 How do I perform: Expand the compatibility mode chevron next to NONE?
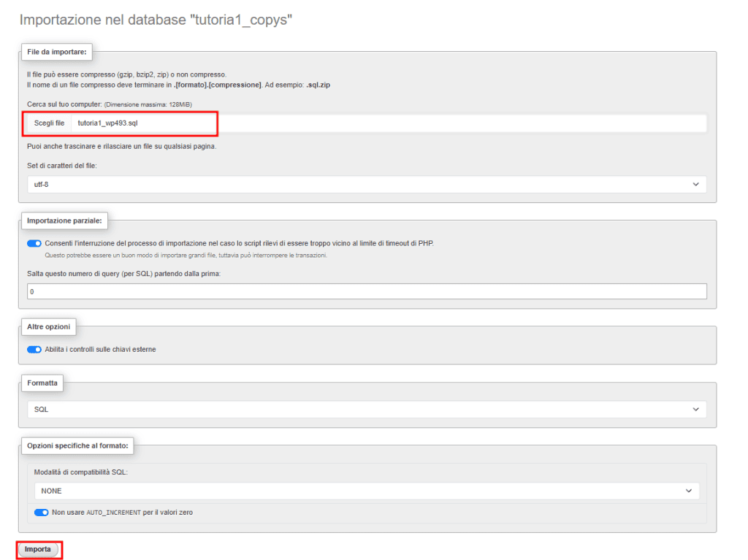[x=688, y=491]
